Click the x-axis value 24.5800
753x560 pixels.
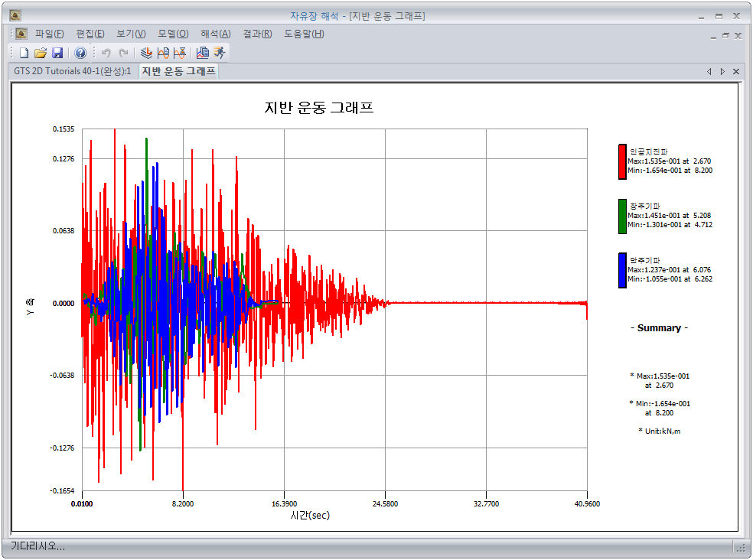[x=385, y=504]
